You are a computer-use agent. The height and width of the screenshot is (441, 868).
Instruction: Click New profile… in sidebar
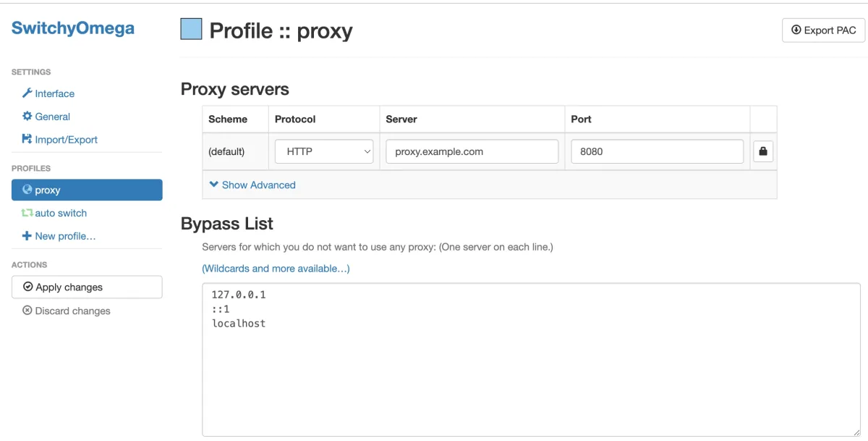point(59,236)
